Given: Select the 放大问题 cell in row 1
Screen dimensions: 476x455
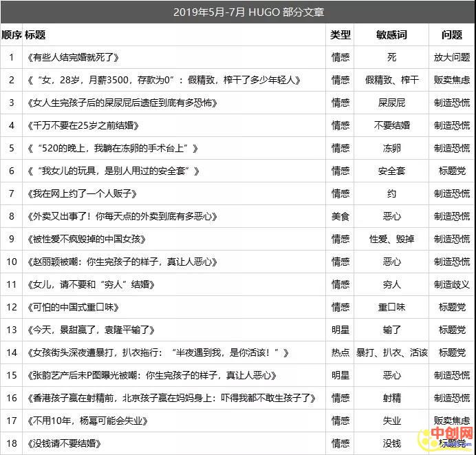Looking at the screenshot, I should pyautogui.click(x=452, y=57).
